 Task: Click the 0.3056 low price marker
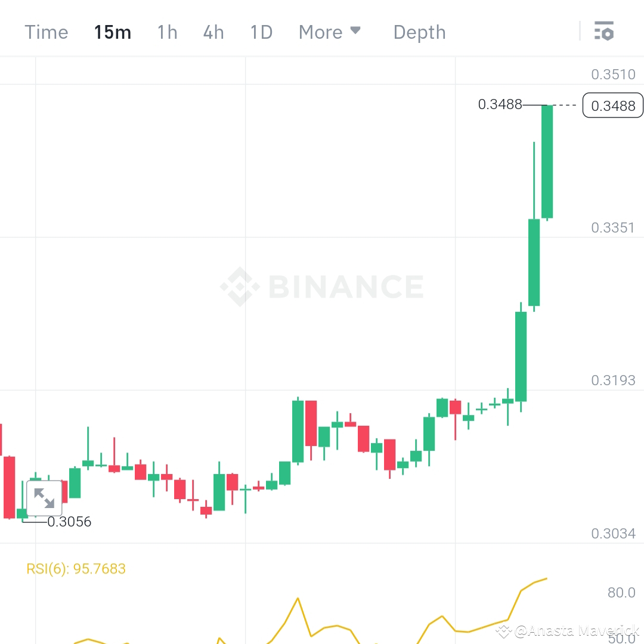click(69, 522)
